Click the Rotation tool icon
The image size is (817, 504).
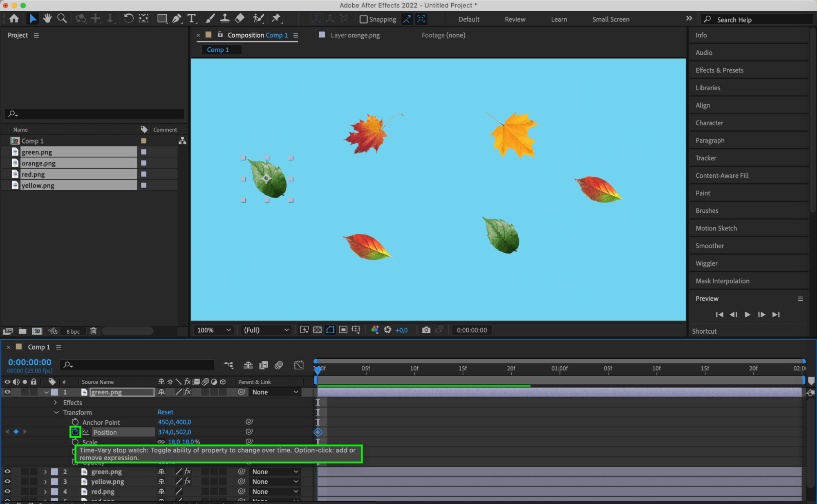(128, 18)
